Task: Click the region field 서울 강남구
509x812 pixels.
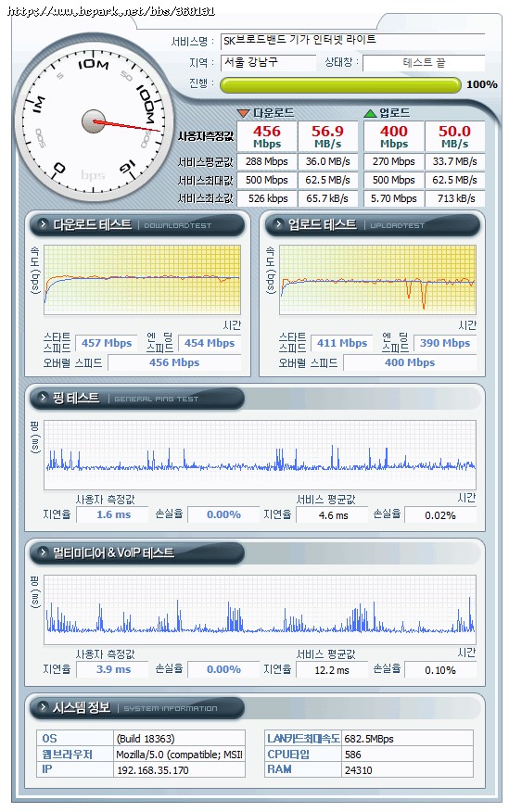Action: tap(268, 63)
